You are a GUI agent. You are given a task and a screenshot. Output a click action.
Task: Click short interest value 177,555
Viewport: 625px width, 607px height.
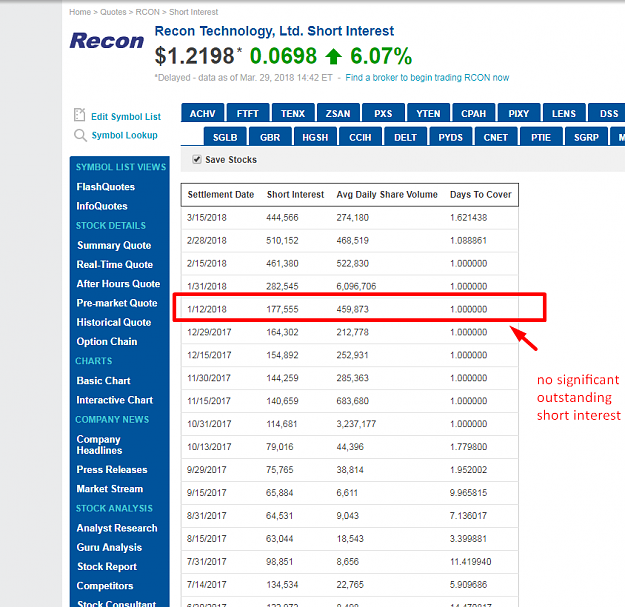[282, 309]
